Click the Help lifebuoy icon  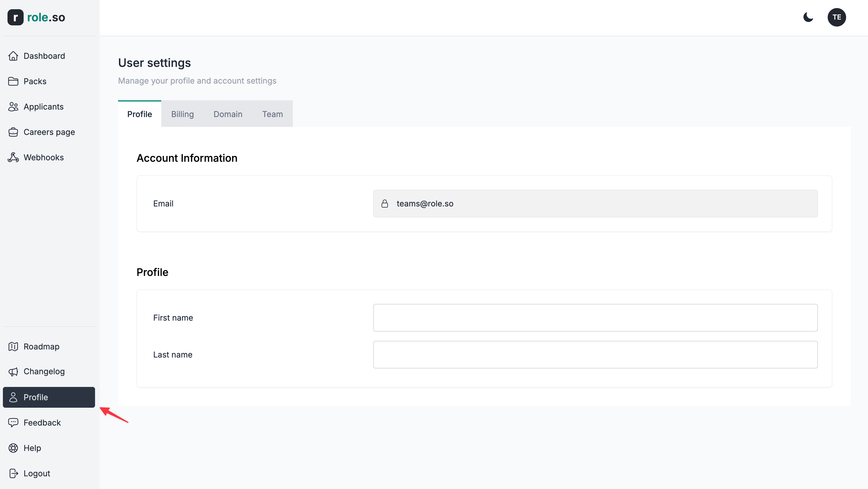point(13,448)
